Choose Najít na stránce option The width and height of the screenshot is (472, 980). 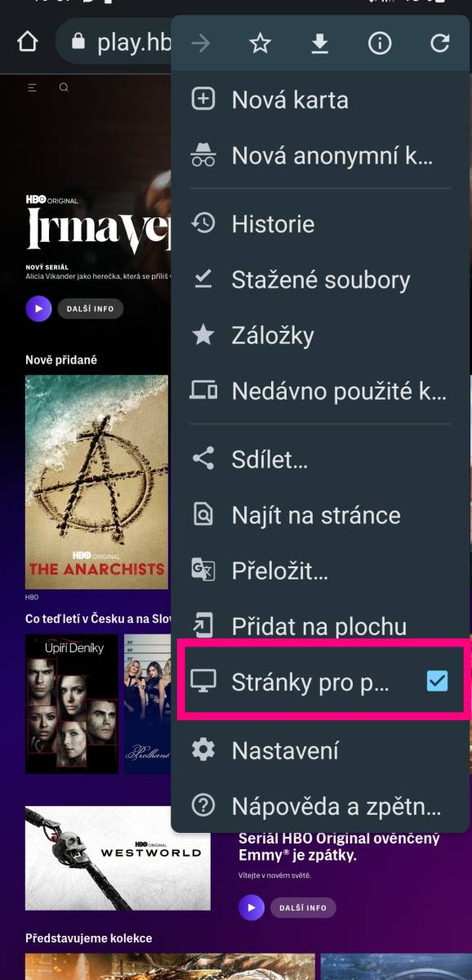(x=320, y=515)
